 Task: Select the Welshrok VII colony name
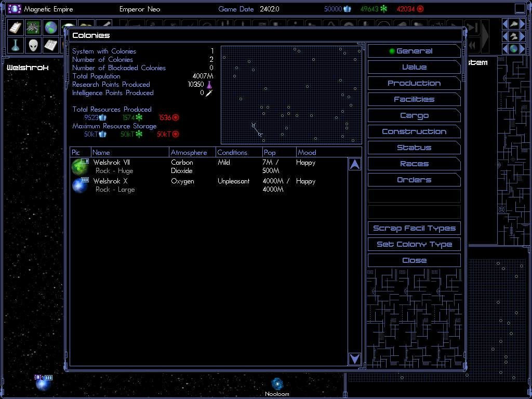[112, 163]
